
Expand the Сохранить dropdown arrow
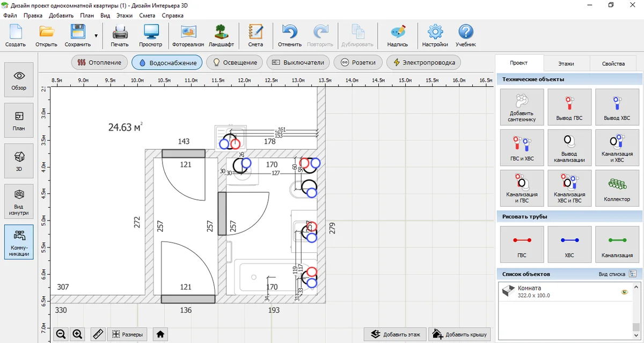(x=96, y=36)
